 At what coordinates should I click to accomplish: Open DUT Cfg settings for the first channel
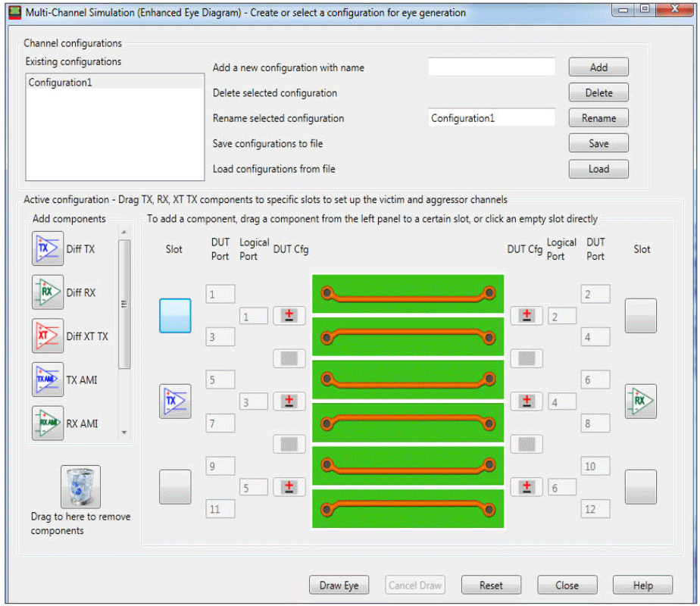[289, 315]
